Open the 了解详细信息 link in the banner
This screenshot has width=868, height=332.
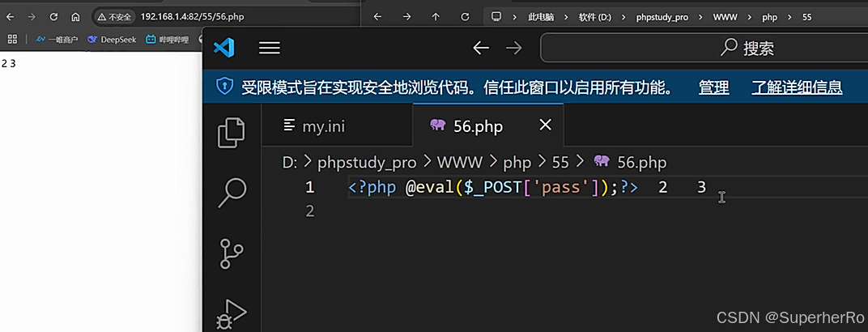tap(797, 87)
